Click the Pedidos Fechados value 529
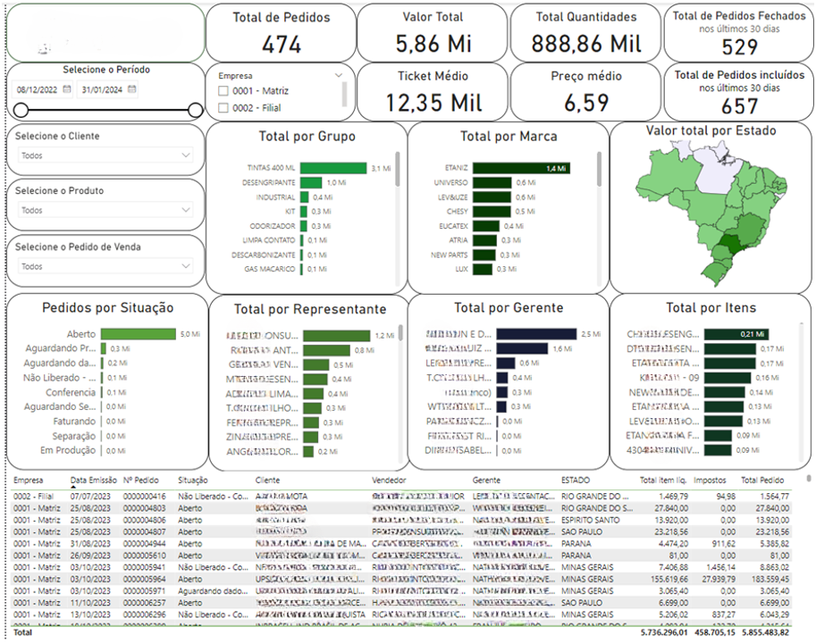The height and width of the screenshot is (644, 816). tap(739, 47)
